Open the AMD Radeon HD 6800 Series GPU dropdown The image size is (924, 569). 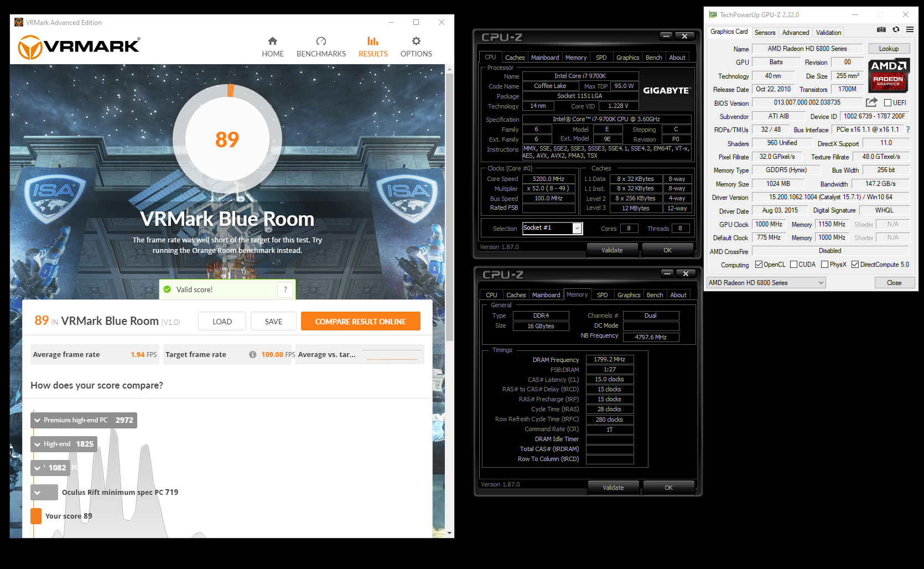point(766,283)
